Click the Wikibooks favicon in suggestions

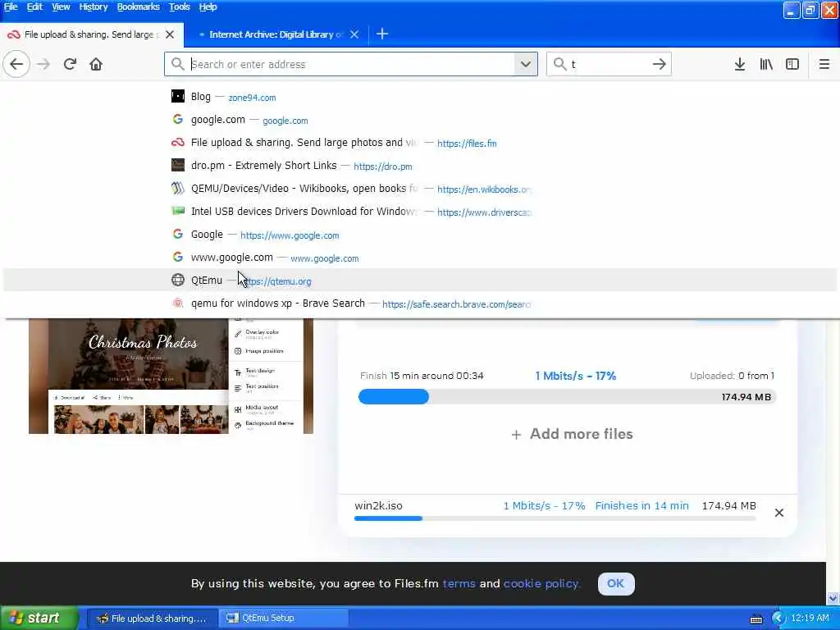coord(178,188)
